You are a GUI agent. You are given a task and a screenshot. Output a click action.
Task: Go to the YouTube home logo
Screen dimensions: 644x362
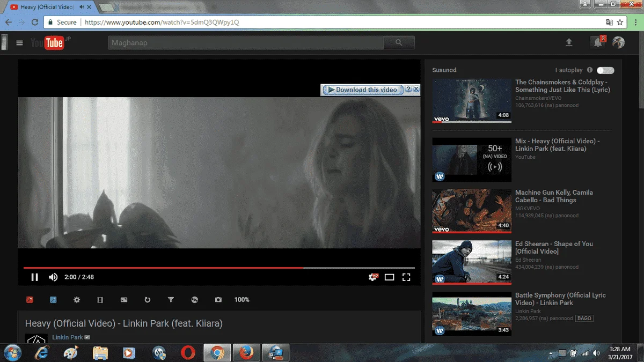(x=49, y=43)
